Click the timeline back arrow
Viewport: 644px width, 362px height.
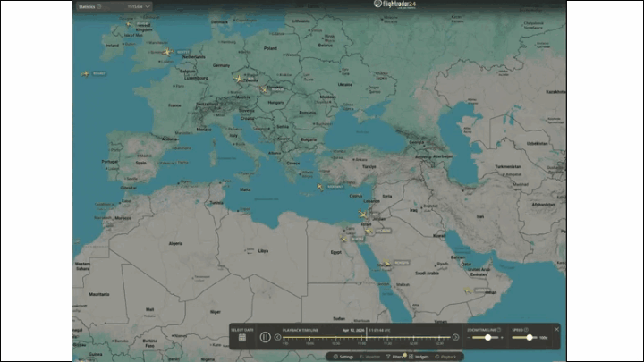click(x=278, y=337)
